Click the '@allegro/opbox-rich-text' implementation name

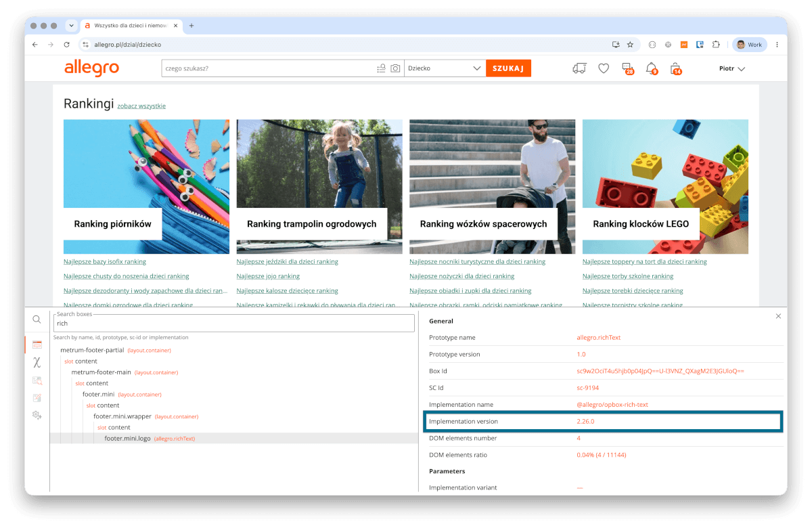[x=612, y=405]
